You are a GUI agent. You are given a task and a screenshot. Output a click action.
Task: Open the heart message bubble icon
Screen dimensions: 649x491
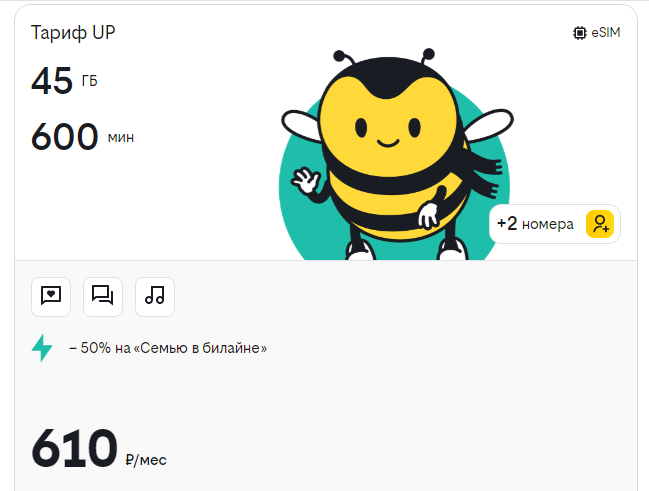click(x=51, y=296)
